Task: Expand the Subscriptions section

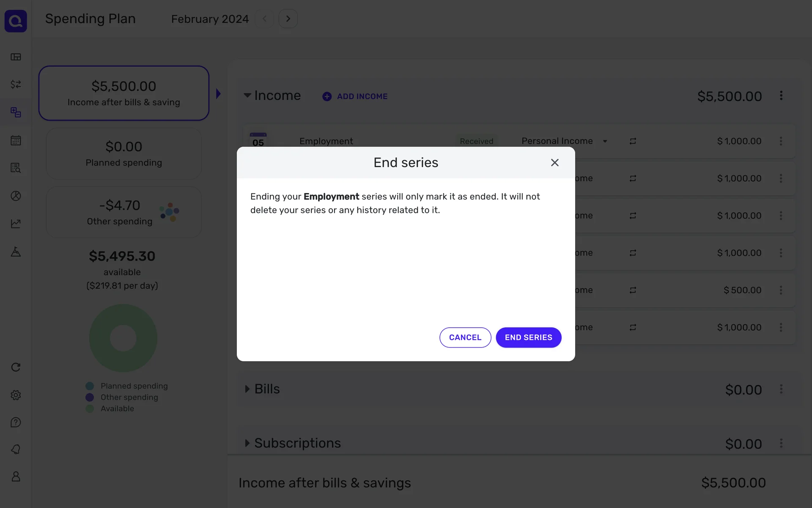Action: pos(247,443)
